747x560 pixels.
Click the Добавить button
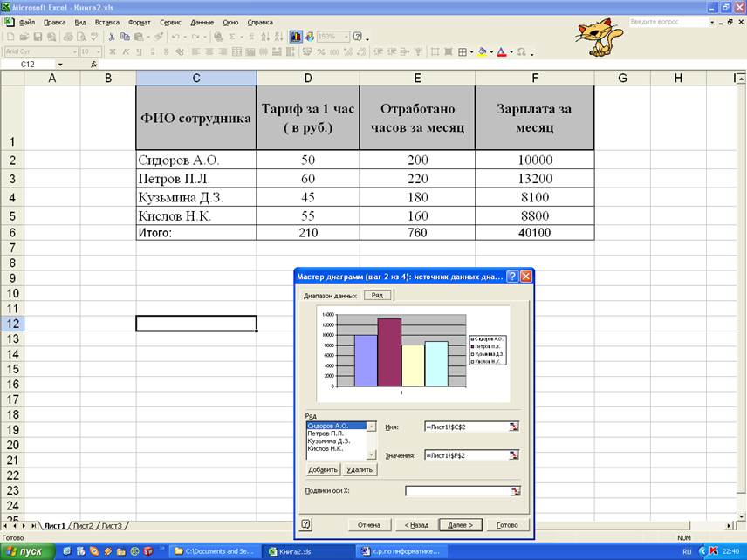coord(322,469)
